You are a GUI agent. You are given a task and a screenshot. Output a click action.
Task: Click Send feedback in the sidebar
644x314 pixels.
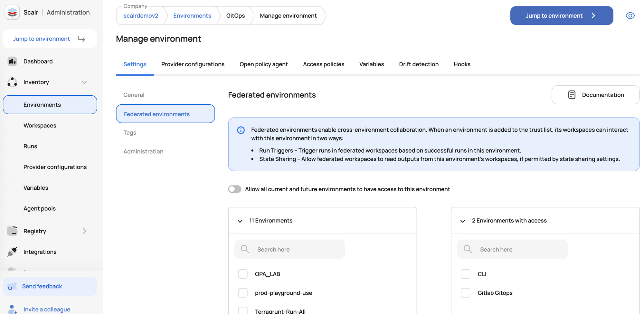50,286
